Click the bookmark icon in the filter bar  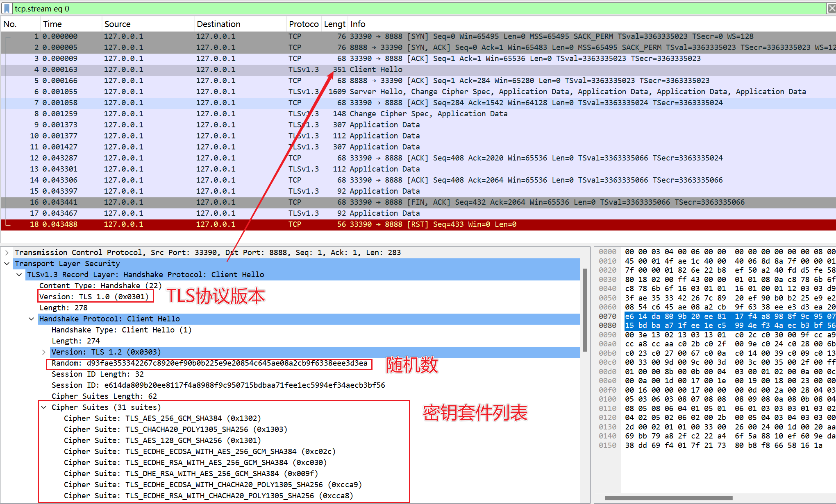click(x=7, y=8)
